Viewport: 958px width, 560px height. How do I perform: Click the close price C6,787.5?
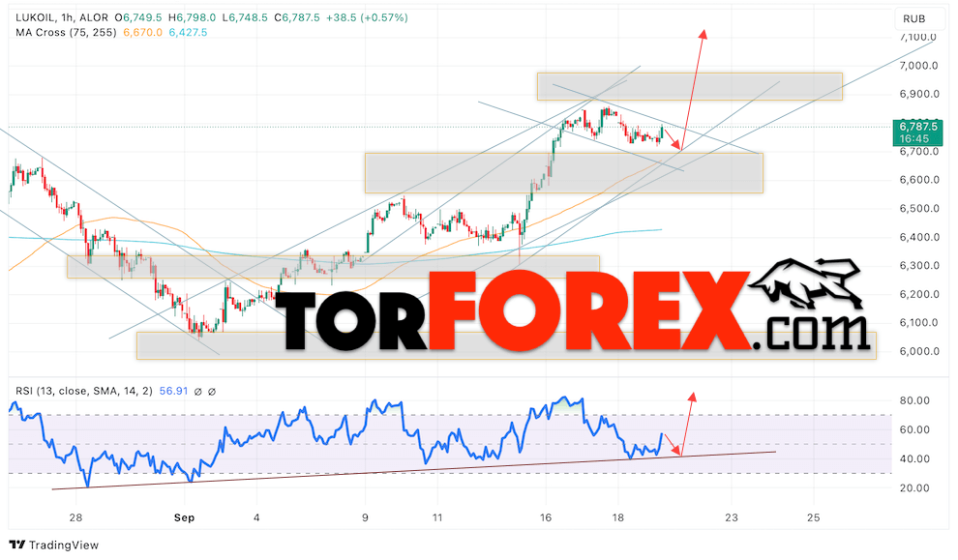click(297, 17)
